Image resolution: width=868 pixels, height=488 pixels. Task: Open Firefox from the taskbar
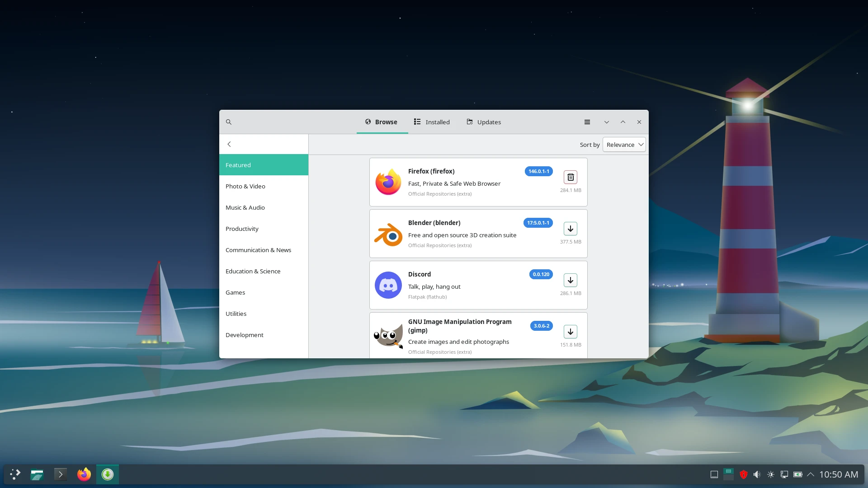pyautogui.click(x=84, y=474)
